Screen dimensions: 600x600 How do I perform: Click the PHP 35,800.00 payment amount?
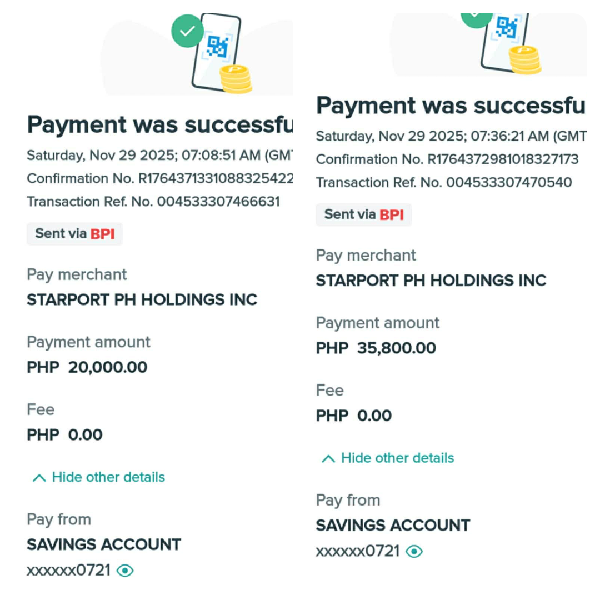pos(376,349)
